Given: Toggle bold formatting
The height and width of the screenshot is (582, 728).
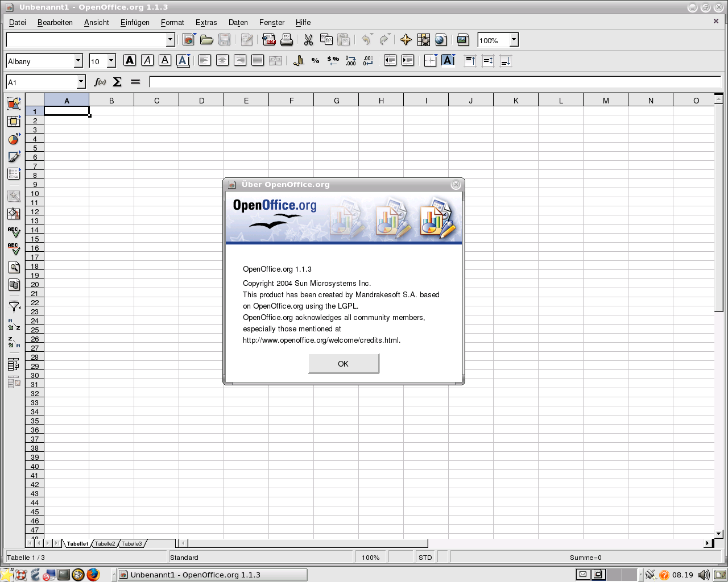Looking at the screenshot, I should click(x=130, y=61).
